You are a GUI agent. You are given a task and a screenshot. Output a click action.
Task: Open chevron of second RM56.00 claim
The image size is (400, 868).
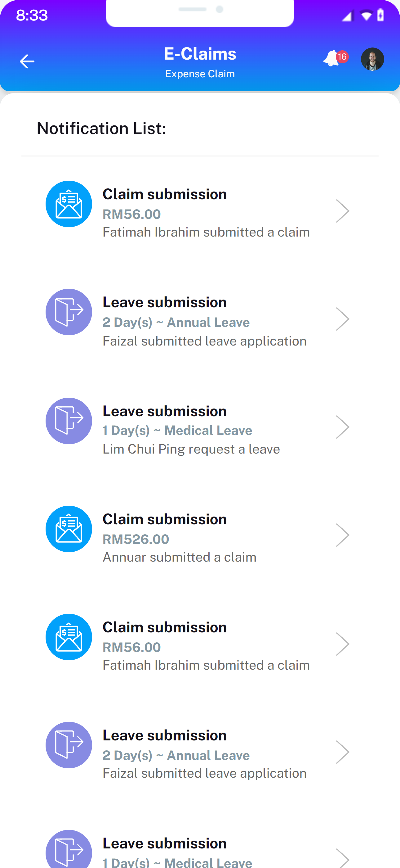pos(342,644)
